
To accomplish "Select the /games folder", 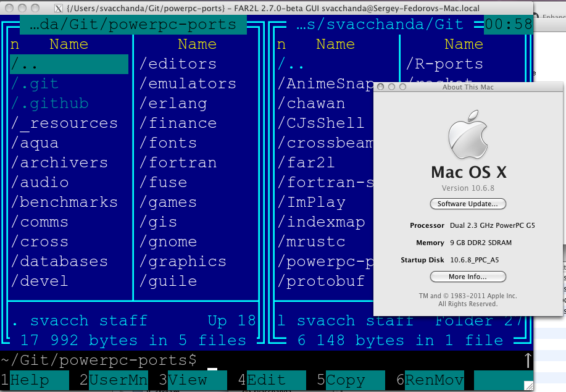I will 168,202.
